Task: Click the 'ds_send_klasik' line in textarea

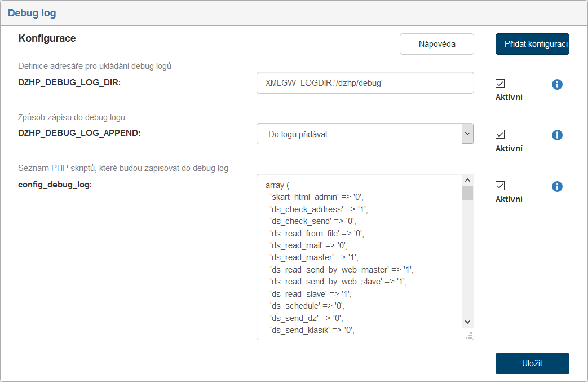Action: point(312,331)
